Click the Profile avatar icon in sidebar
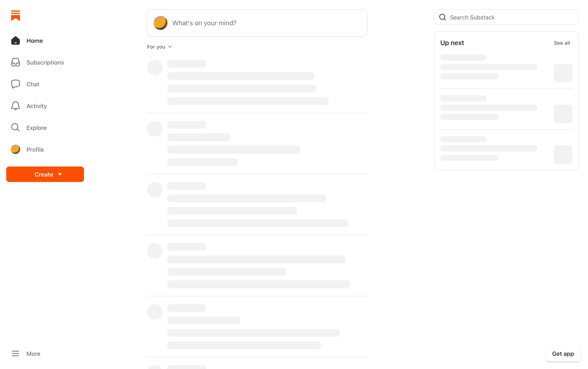 pos(15,149)
